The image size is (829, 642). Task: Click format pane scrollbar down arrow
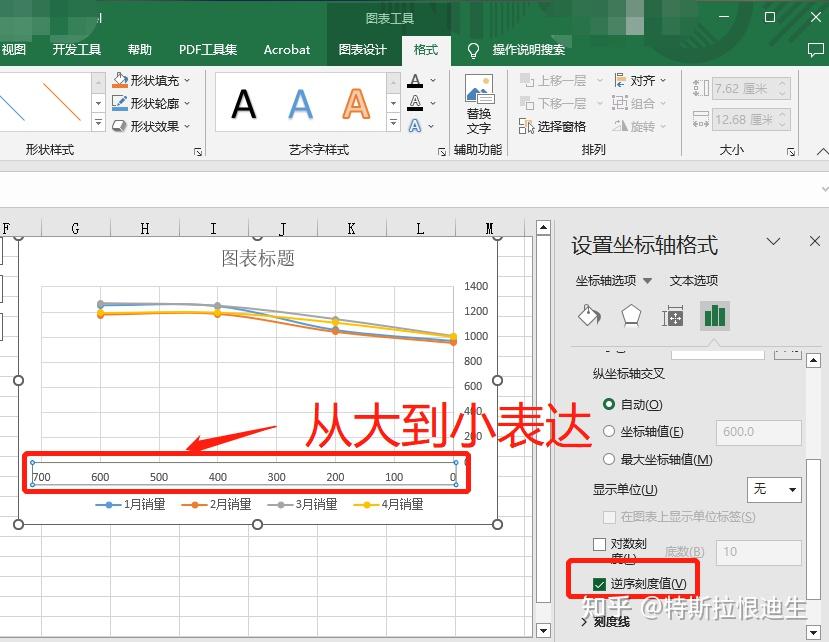tap(813, 632)
